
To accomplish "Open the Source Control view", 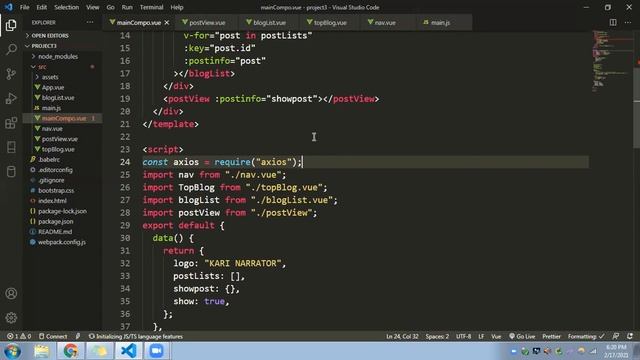I will (11, 74).
